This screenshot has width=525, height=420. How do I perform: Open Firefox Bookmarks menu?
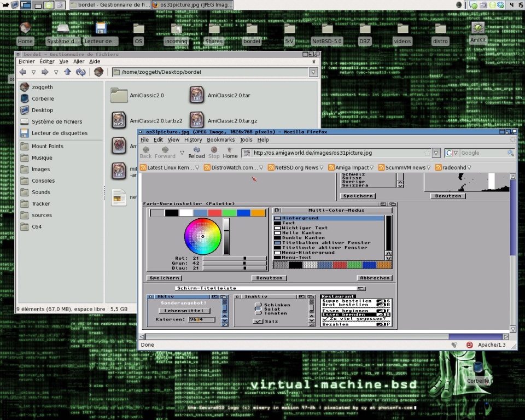[x=220, y=139]
